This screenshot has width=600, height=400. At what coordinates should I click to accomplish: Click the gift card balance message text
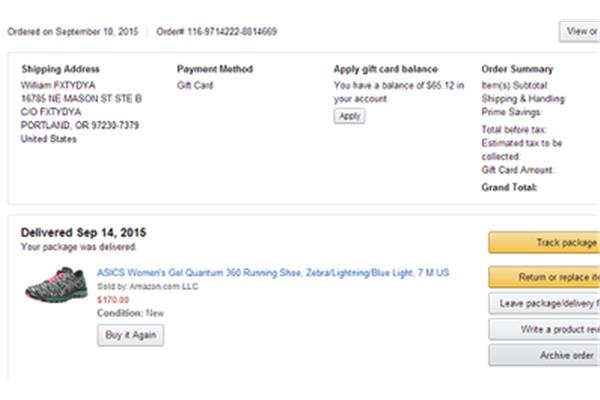(399, 92)
